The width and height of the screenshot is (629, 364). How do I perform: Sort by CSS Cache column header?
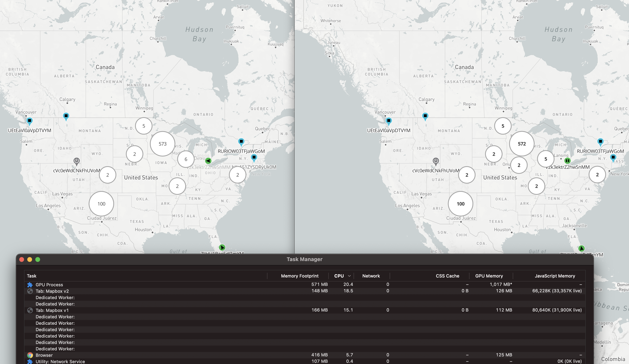point(448,276)
